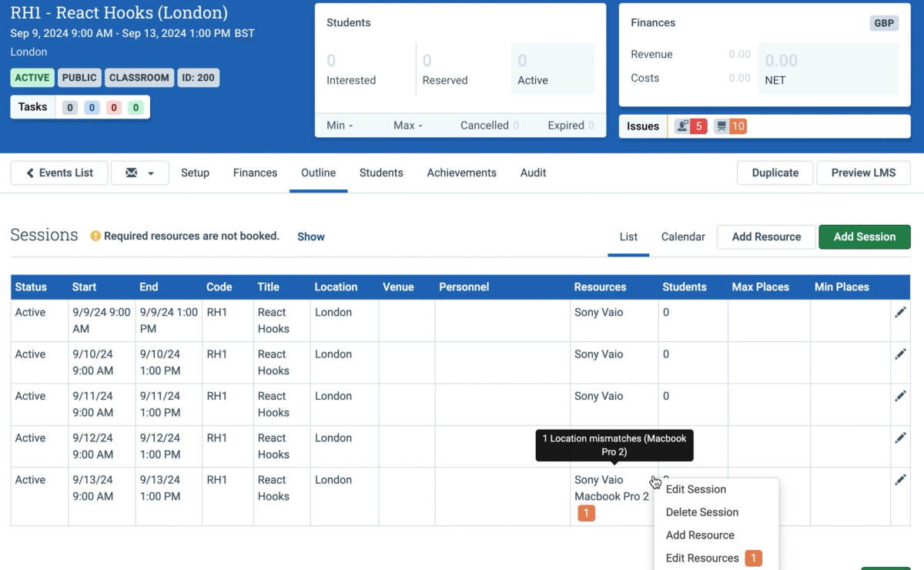The image size is (924, 570).
Task: Click the Revenue 0.00 field
Action: pos(738,54)
